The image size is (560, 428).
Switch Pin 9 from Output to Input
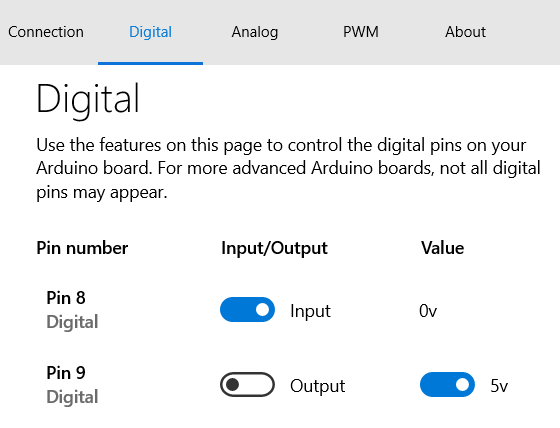tap(247, 385)
